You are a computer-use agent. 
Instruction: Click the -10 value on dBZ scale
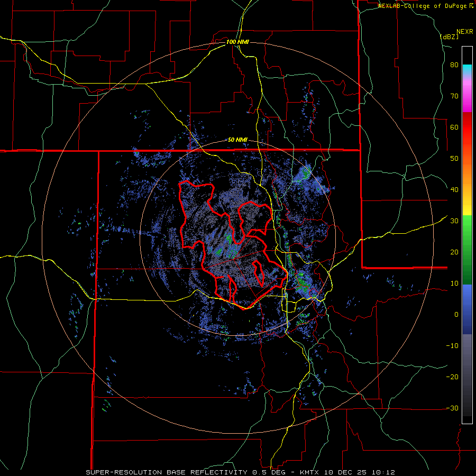click(452, 346)
